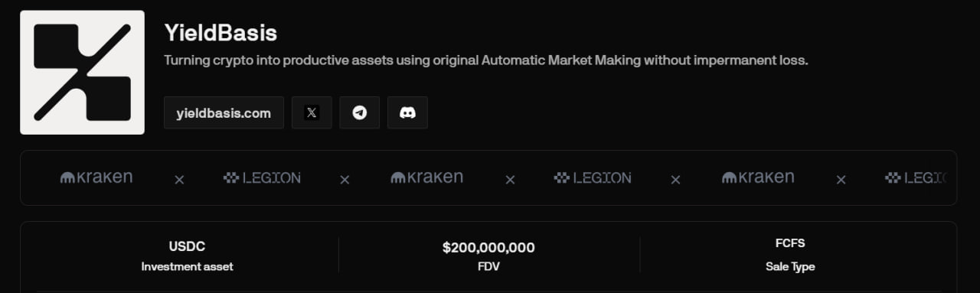Visit the yieldbasis.com website link
The height and width of the screenshot is (293, 980).
(224, 112)
